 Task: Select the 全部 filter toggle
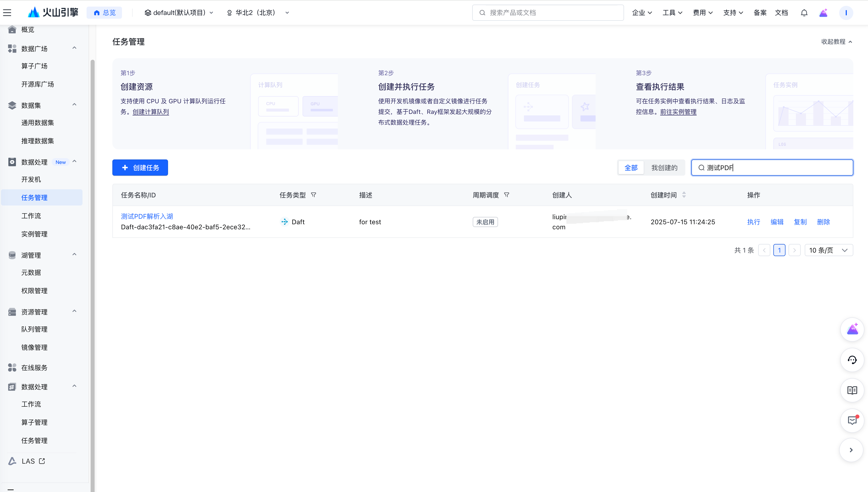[631, 168]
